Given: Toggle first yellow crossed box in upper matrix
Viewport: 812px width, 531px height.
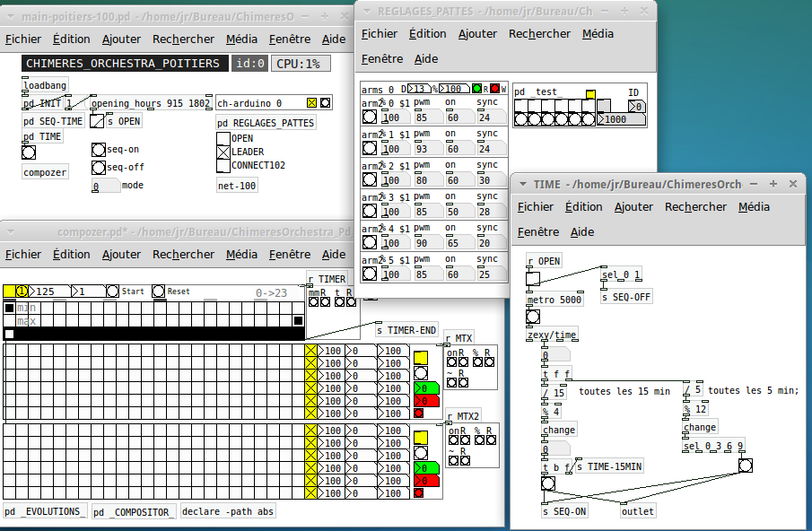Looking at the screenshot, I should (x=310, y=351).
